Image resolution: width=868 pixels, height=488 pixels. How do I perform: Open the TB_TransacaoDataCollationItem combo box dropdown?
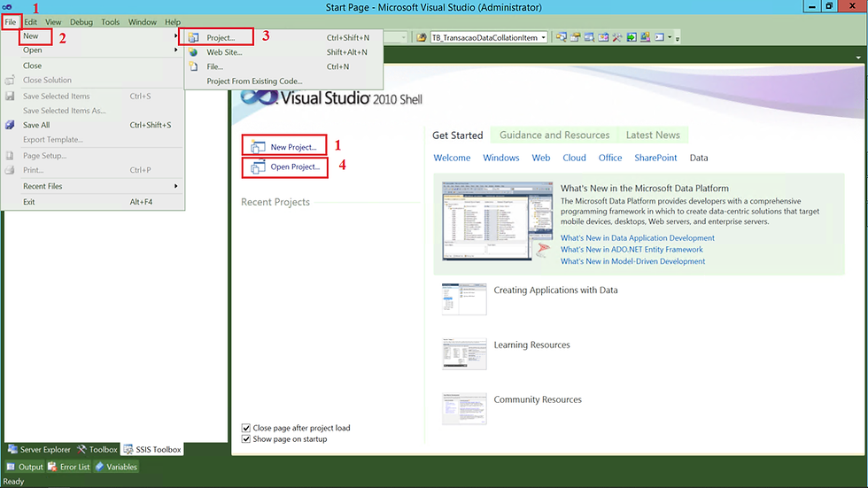pyautogui.click(x=544, y=37)
